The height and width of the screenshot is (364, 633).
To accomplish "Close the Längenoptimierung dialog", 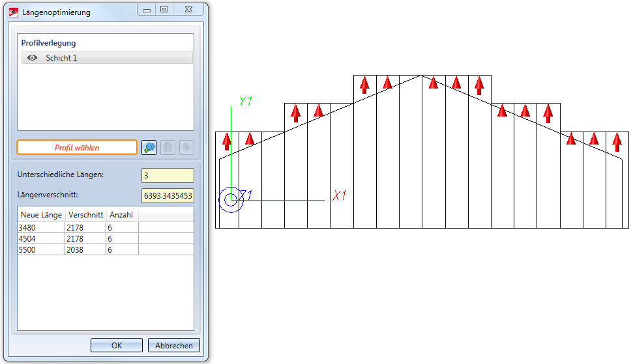I will point(188,10).
